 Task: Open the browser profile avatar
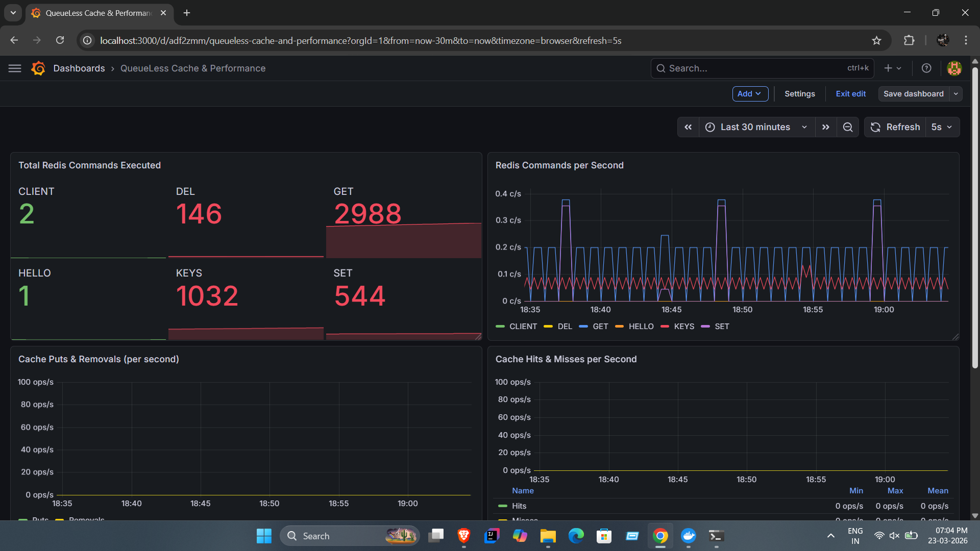point(943,40)
